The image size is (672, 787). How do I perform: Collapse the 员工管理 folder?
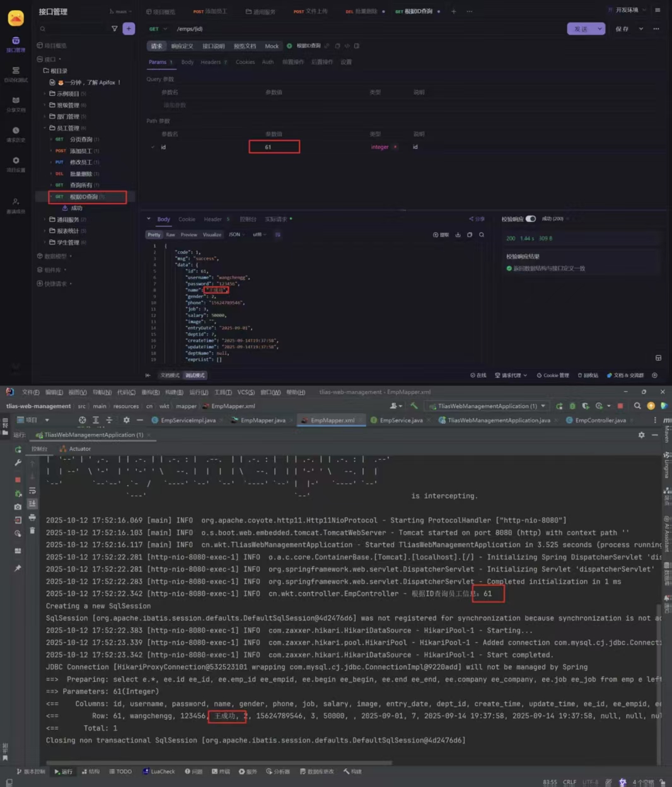point(45,128)
